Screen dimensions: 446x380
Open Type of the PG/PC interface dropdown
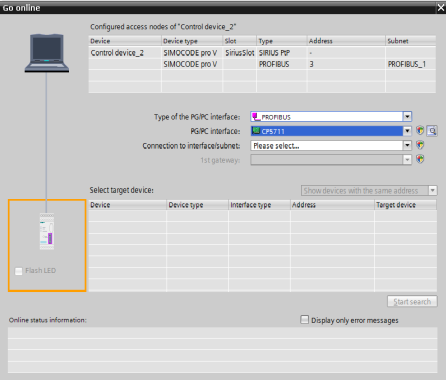(407, 116)
